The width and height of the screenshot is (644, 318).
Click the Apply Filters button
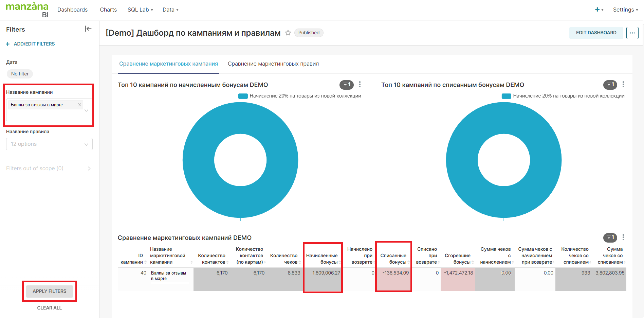tap(50, 291)
